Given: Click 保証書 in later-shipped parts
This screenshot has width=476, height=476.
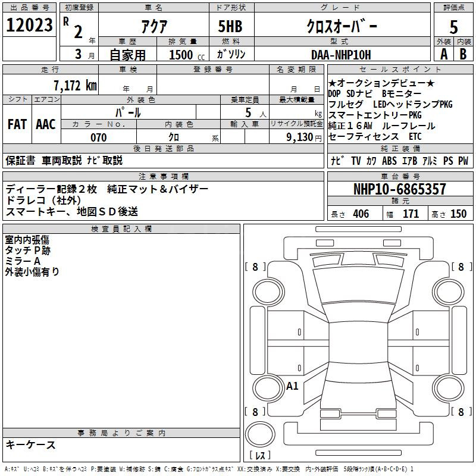Looking at the screenshot, I should [x=20, y=160].
